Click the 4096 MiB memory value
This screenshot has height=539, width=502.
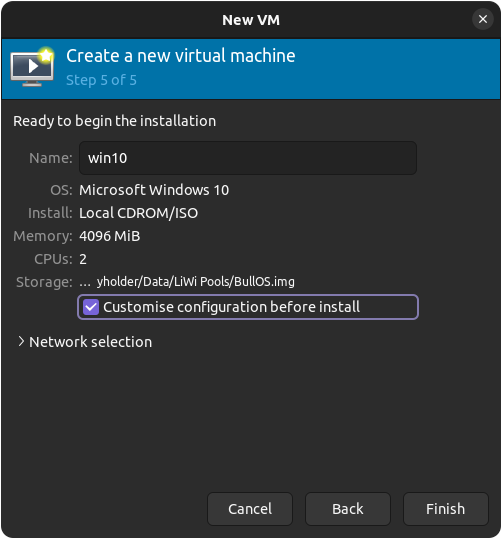[x=110, y=236]
